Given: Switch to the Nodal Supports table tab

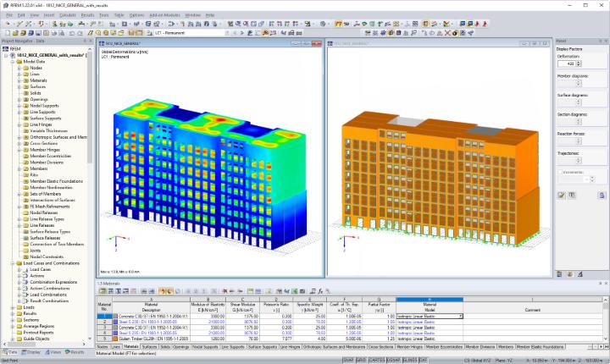Looking at the screenshot, I should click(205, 346).
